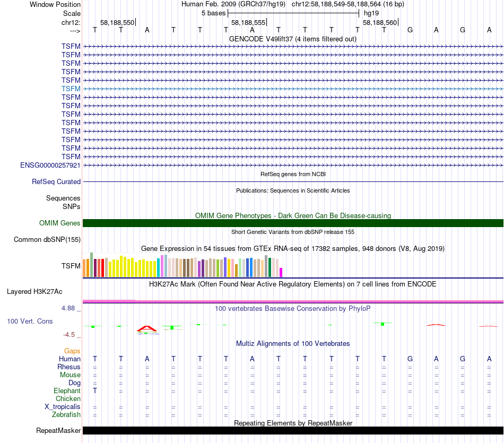Click the hg19 assembly label by scale bar

[371, 13]
